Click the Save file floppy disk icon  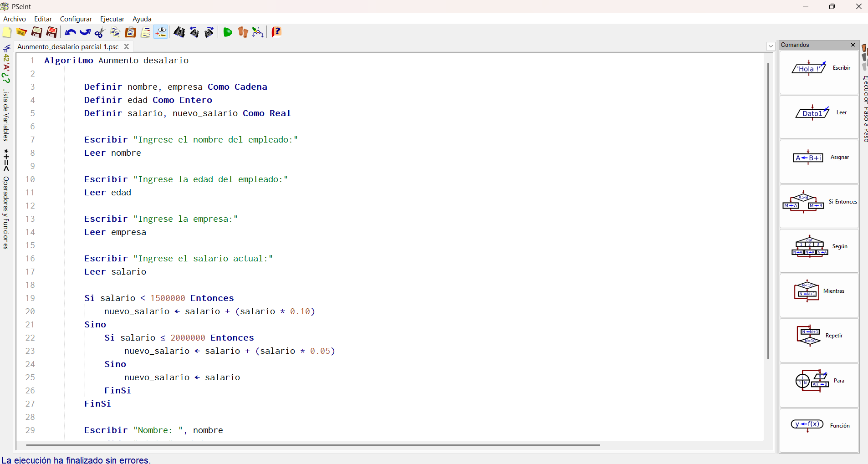pyautogui.click(x=36, y=32)
